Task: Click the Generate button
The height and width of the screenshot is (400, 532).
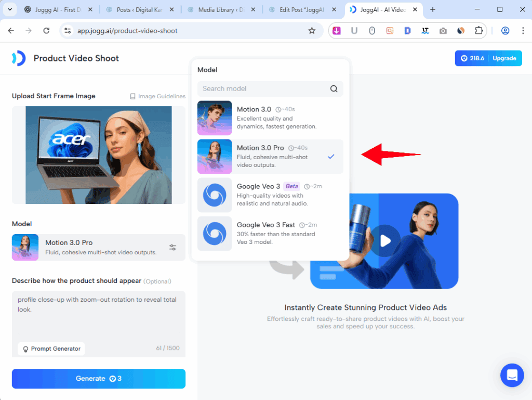Action: click(98, 379)
